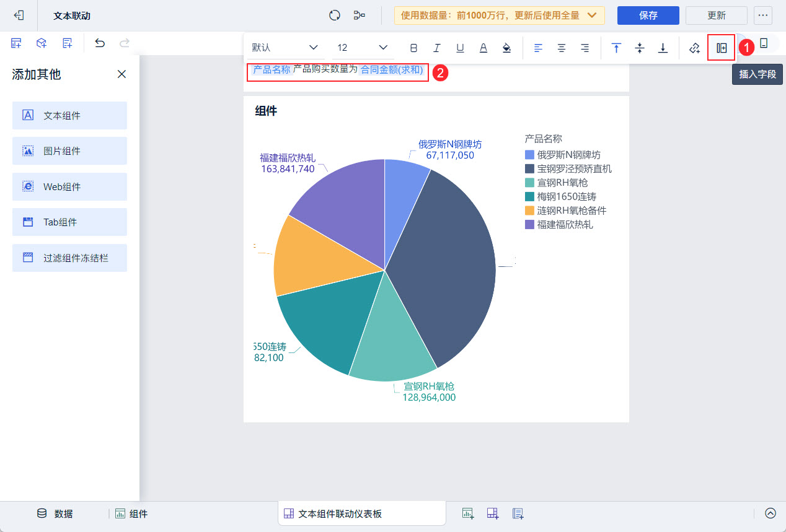Add a 图片组件 image component
Viewport: 786px width, 532px height.
click(x=69, y=151)
